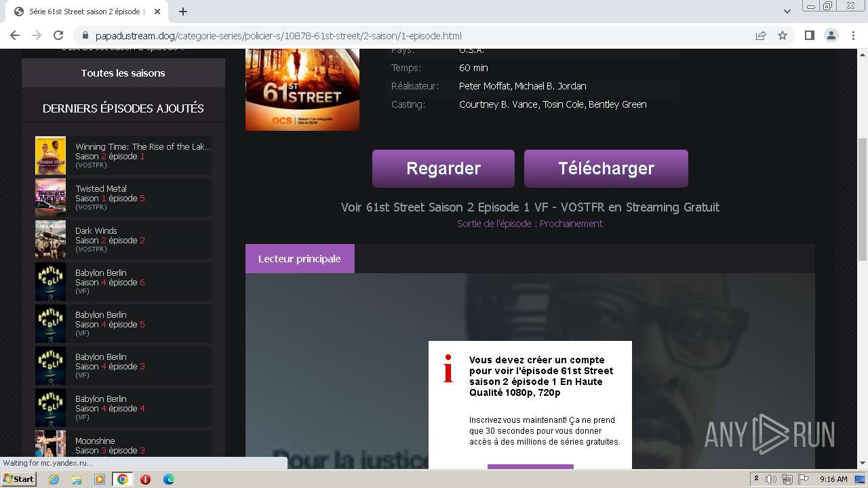Click the action center flag icon
This screenshot has width=868, height=488.
pos(804,479)
